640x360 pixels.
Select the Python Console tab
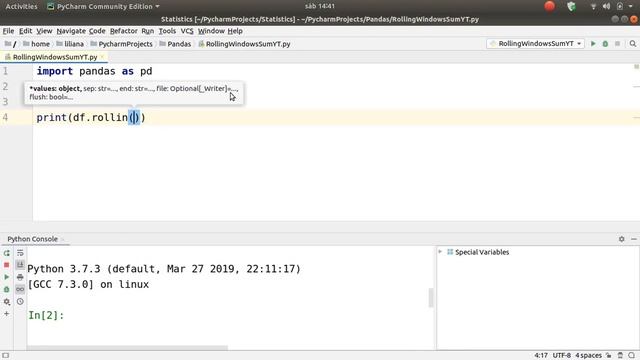pos(33,239)
